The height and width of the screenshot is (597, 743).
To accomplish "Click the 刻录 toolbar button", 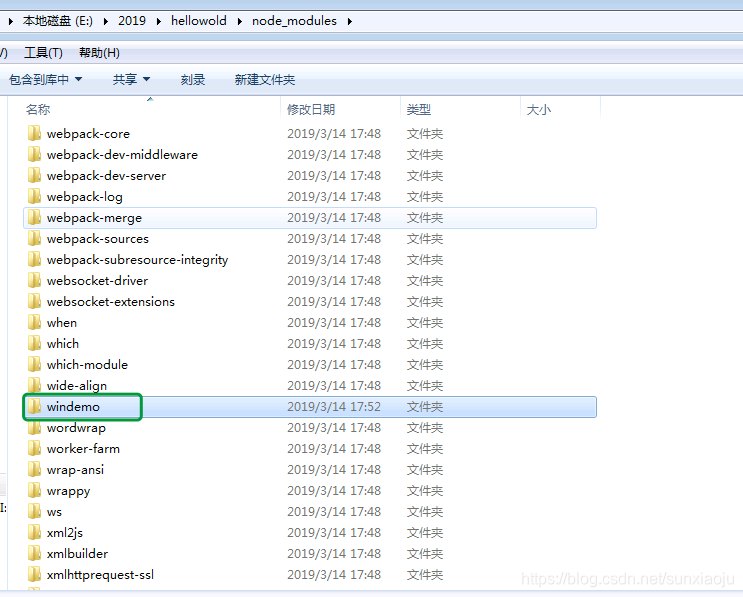I will click(x=192, y=79).
